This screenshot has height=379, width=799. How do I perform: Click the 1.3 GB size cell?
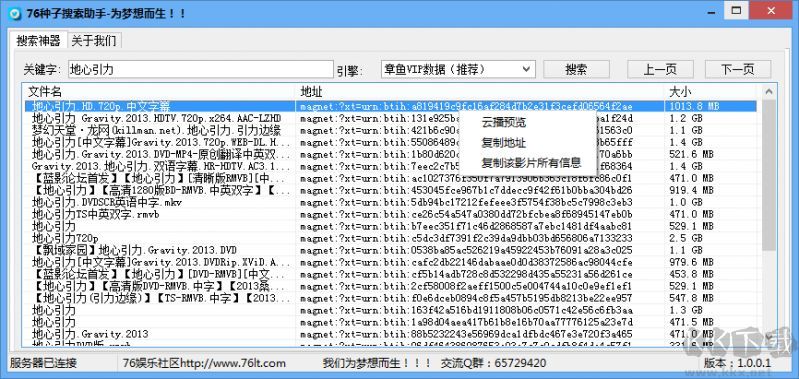[x=685, y=310]
